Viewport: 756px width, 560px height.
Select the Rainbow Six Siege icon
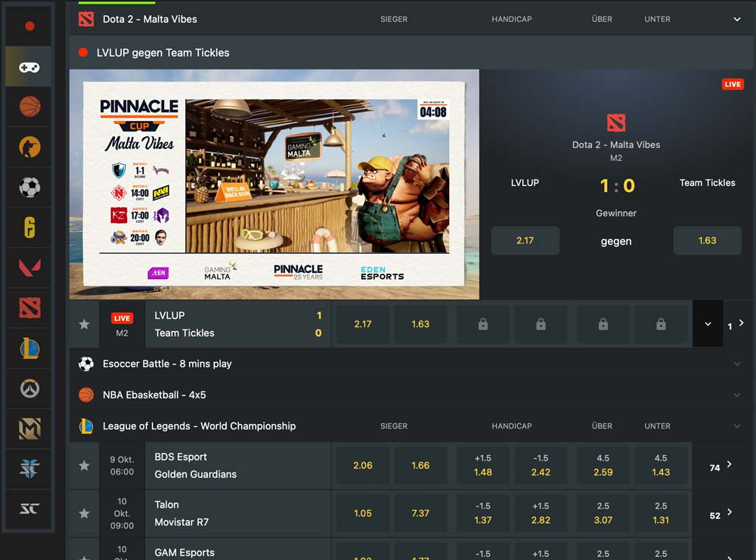(27, 227)
